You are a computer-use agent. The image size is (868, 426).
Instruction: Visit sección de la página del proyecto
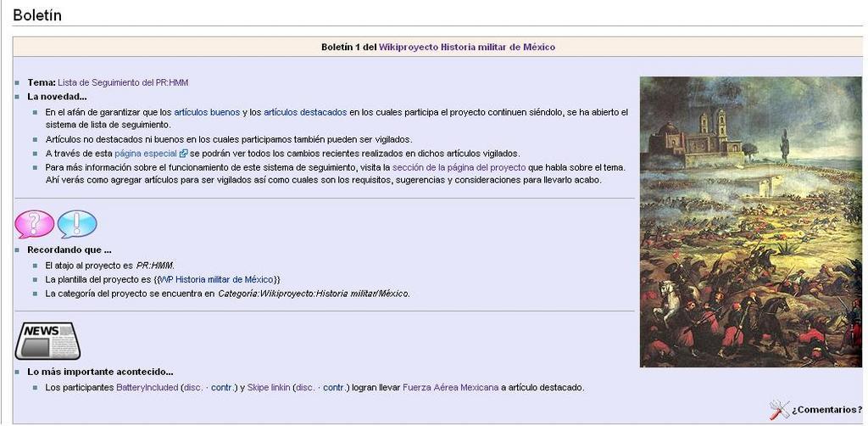coord(459,167)
